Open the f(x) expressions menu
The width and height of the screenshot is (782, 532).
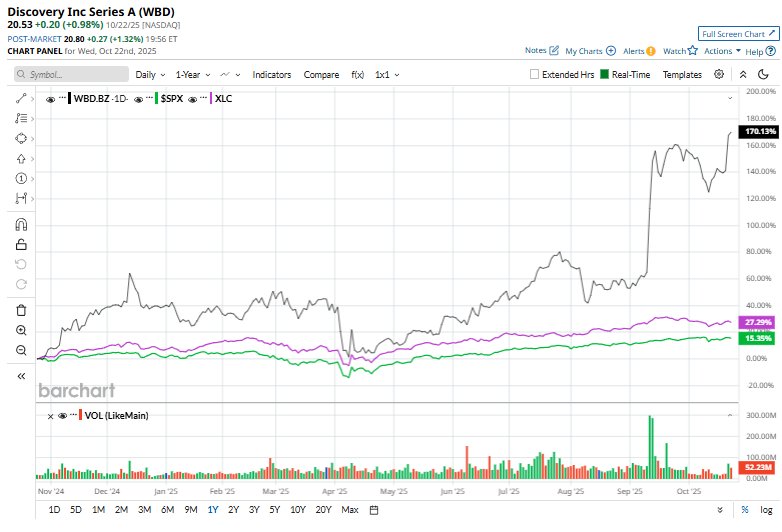(358, 74)
